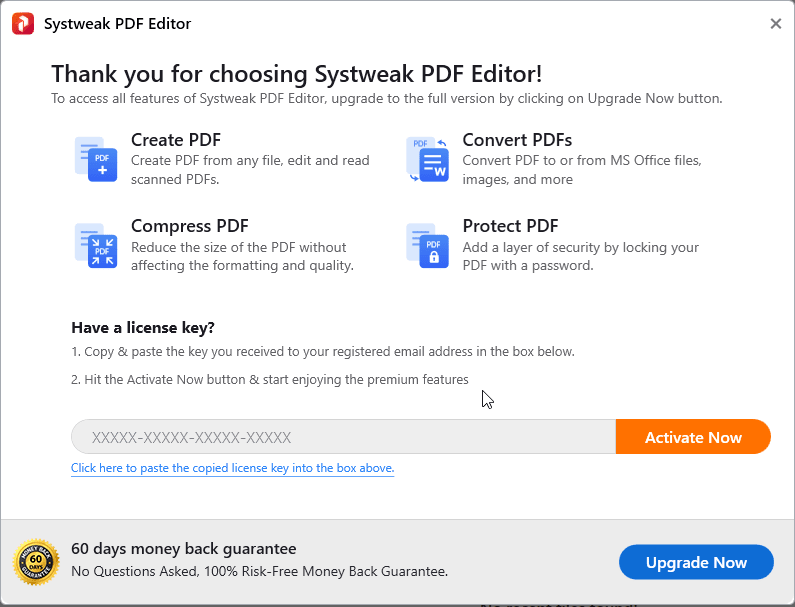
Task: Click the paste copied license key link
Action: (232, 468)
